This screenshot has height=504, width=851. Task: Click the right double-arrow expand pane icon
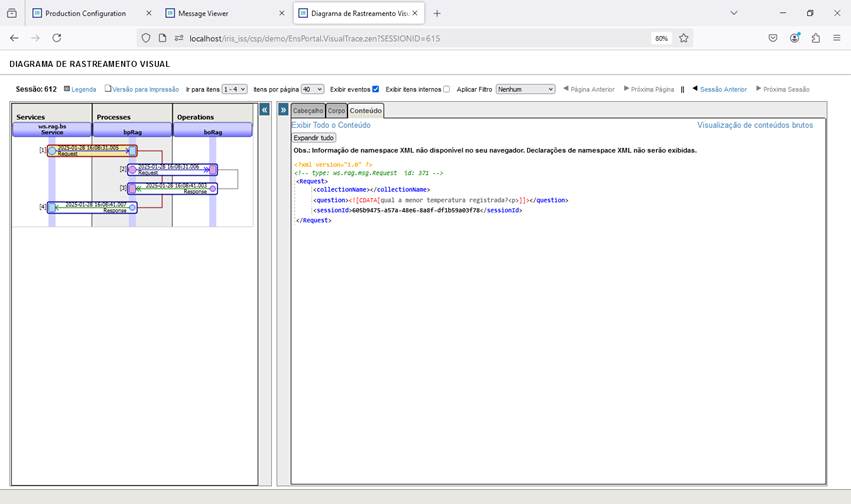coord(283,109)
